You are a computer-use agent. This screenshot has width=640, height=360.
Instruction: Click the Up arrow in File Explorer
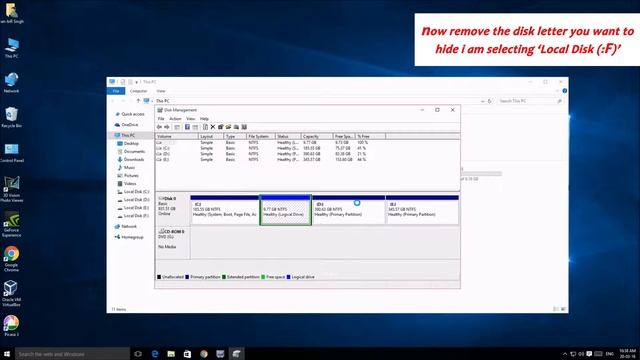tap(138, 101)
